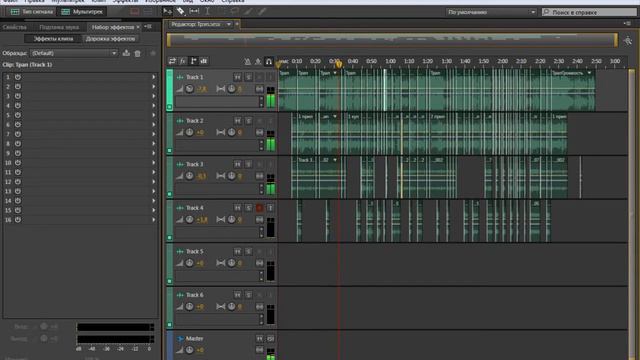Open the last Track 1 clip dropdown arrow
This screenshot has height=360, width=640.
[x=589, y=73]
